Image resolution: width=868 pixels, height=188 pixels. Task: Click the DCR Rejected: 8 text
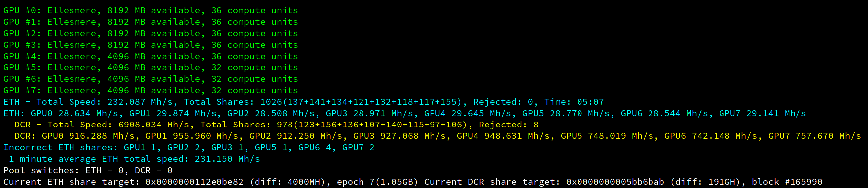(x=508, y=125)
